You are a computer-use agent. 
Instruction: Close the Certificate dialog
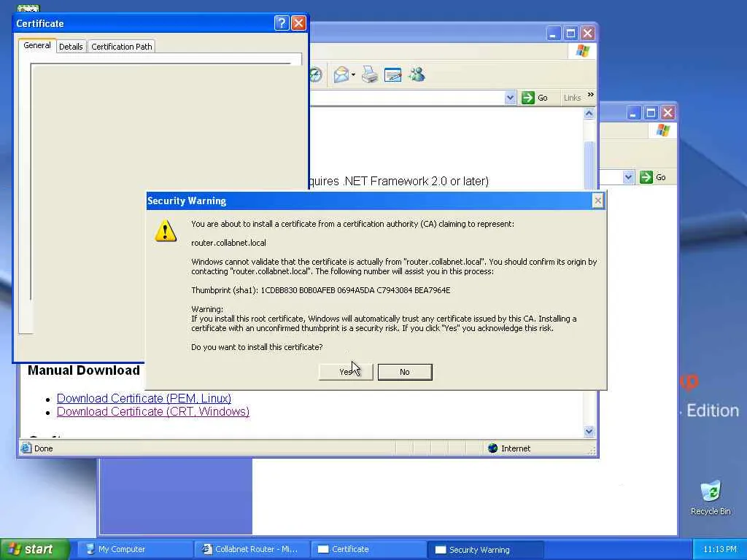pos(298,23)
